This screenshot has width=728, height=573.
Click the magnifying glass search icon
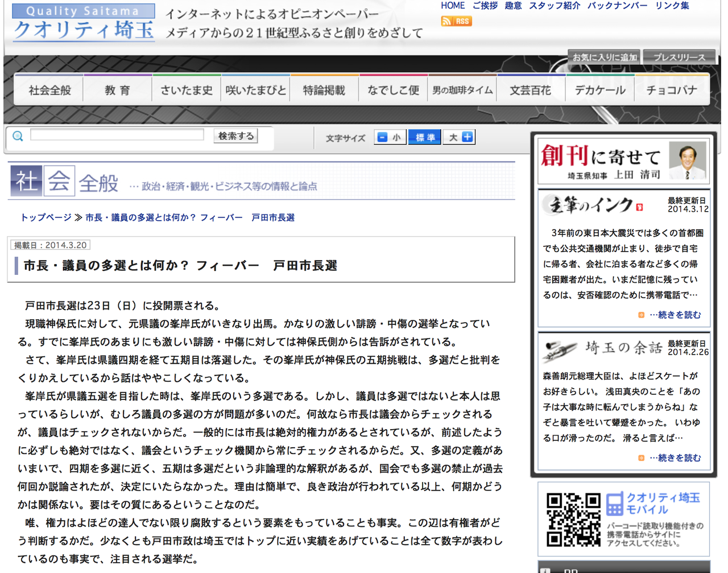coord(18,136)
